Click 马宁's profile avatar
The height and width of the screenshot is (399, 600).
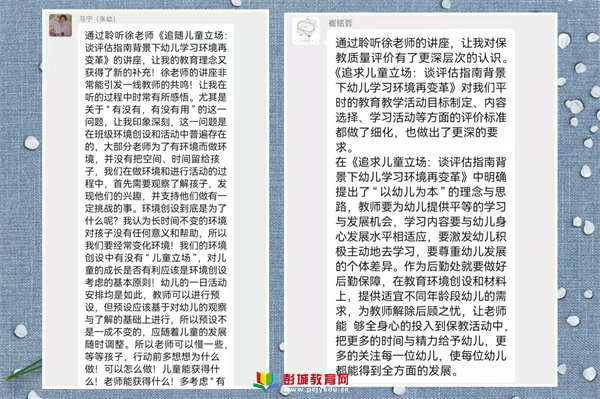point(60,25)
